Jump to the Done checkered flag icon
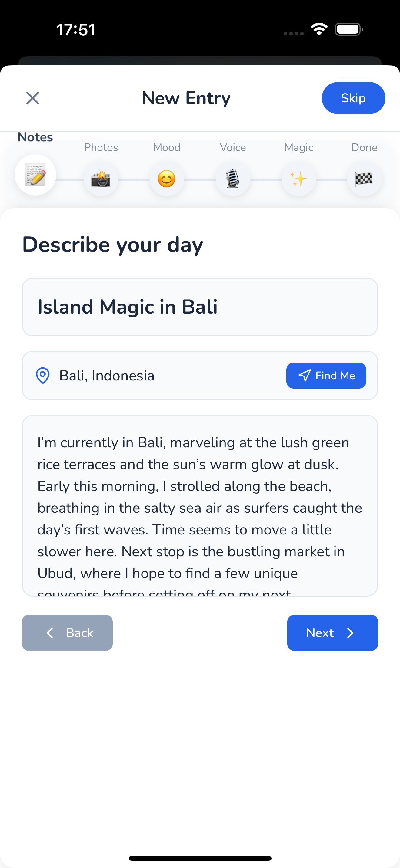This screenshot has width=400, height=868. [364, 179]
